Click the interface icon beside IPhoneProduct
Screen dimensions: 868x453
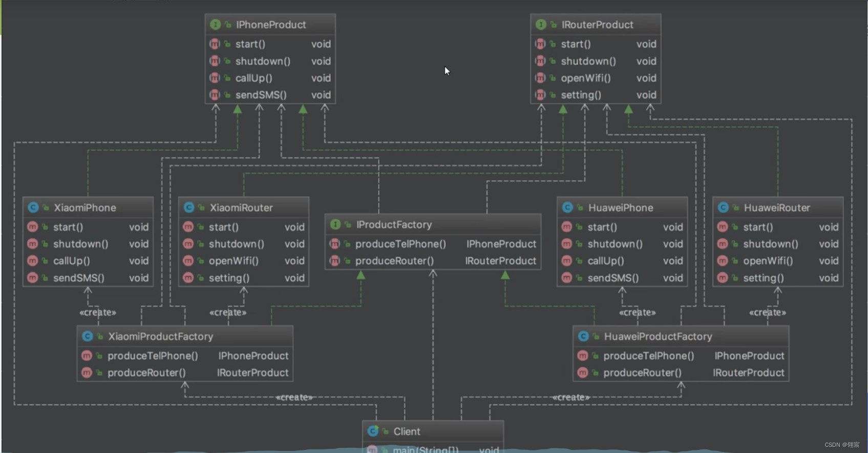(x=215, y=25)
